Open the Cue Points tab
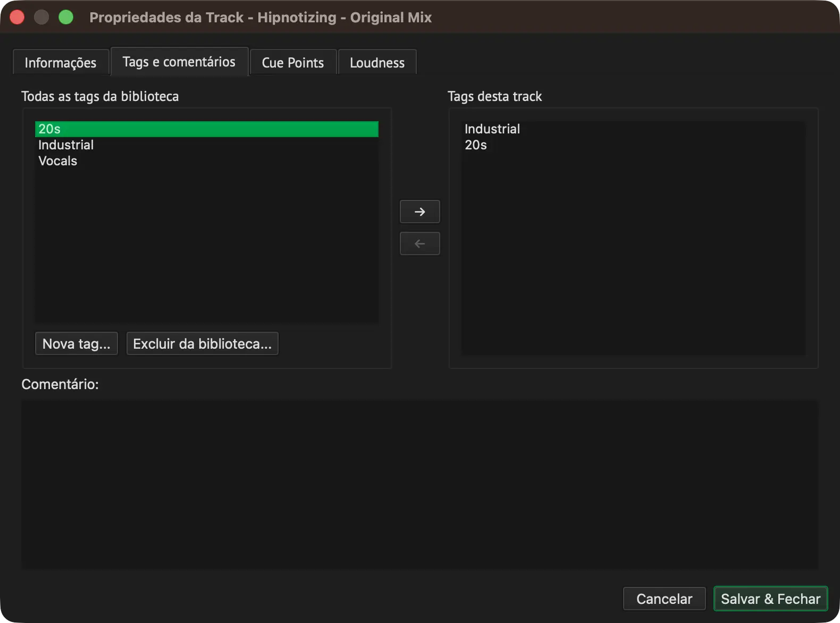The image size is (840, 623). 293,63
